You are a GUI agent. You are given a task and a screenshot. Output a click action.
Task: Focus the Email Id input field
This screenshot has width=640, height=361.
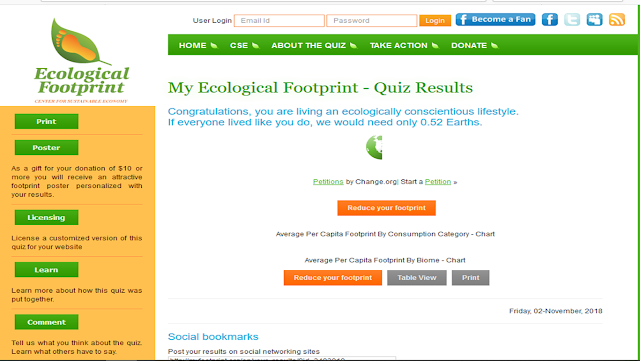click(279, 20)
